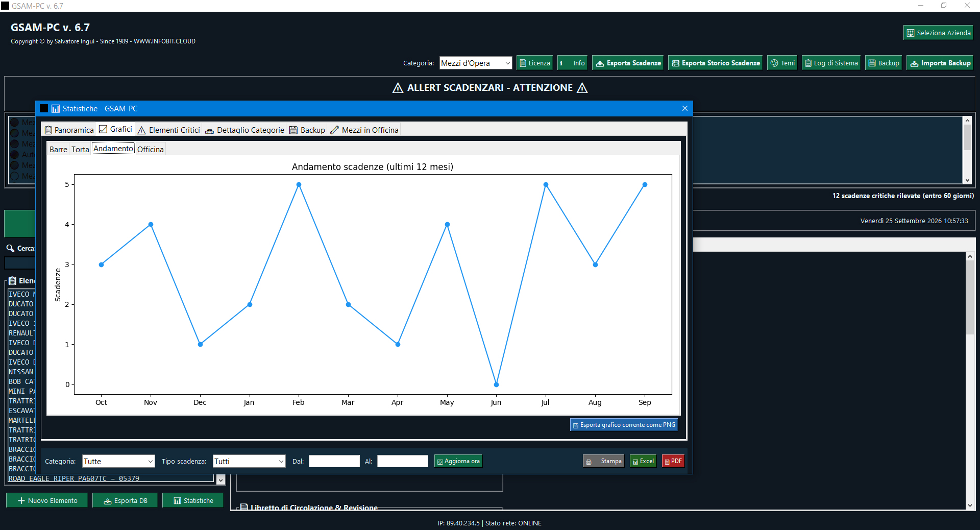Open the Temi themes button
This screenshot has height=530, width=980.
pos(782,63)
